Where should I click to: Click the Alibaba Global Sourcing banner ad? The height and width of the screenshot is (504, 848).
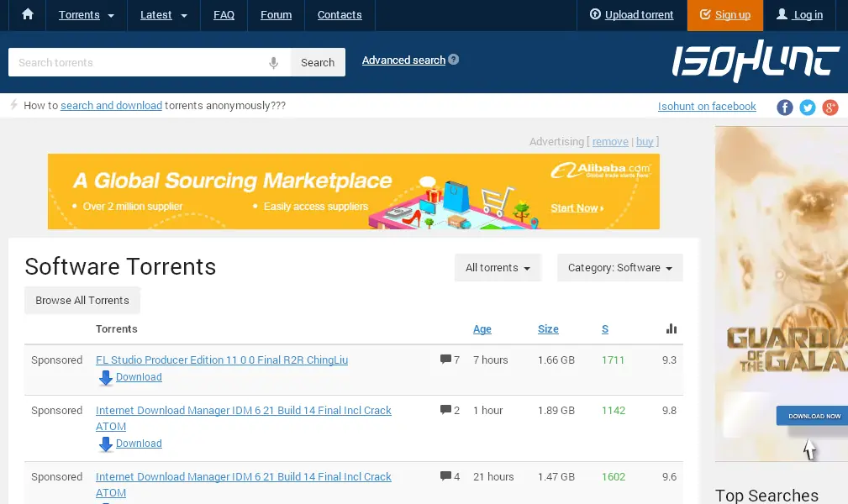[x=354, y=192]
